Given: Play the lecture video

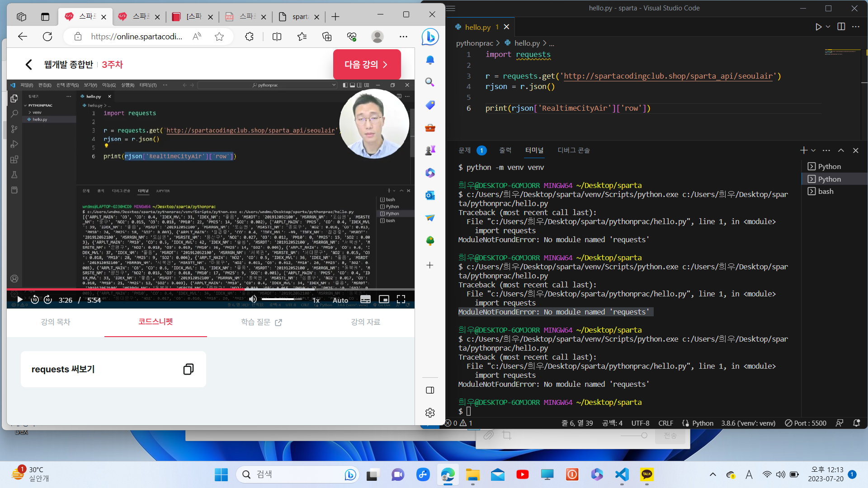Looking at the screenshot, I should [19, 300].
